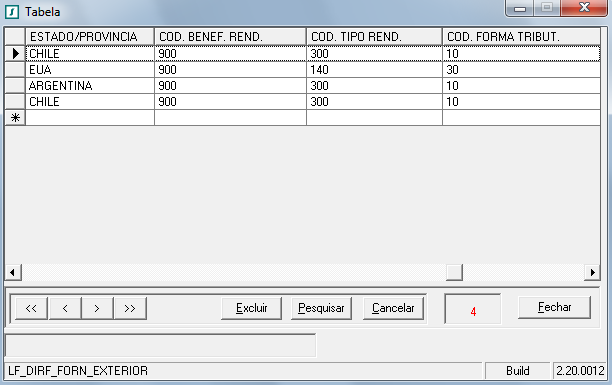Go to first record with << button
Image resolution: width=612 pixels, height=385 pixels.
pos(31,308)
